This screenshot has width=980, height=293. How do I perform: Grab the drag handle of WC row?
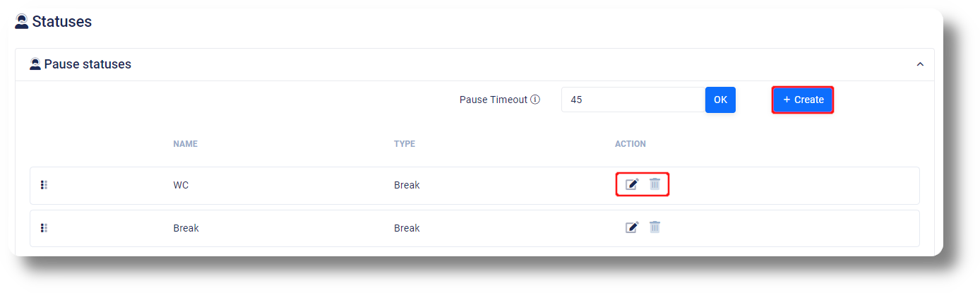44,185
